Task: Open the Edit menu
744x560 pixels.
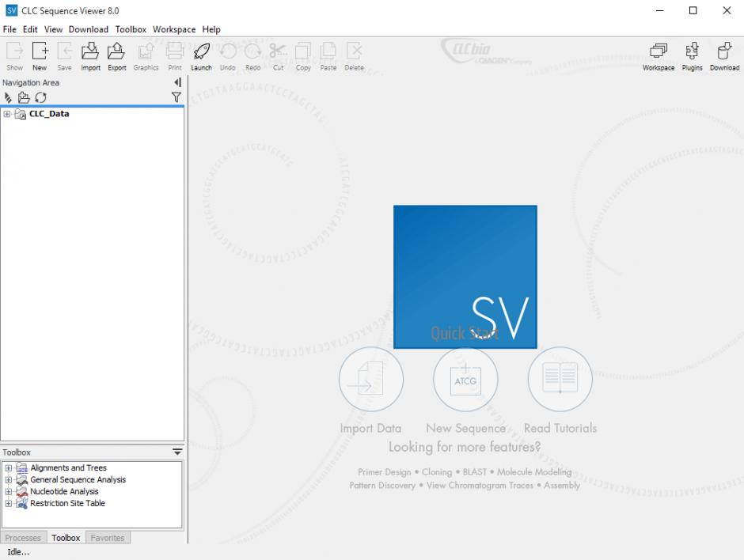Action: [x=30, y=29]
